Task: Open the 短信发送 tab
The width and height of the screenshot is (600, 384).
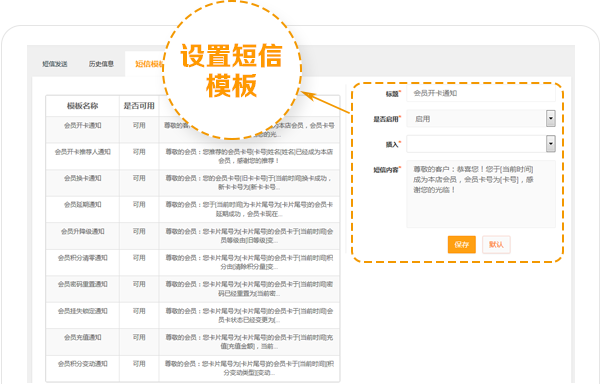Action: point(55,64)
